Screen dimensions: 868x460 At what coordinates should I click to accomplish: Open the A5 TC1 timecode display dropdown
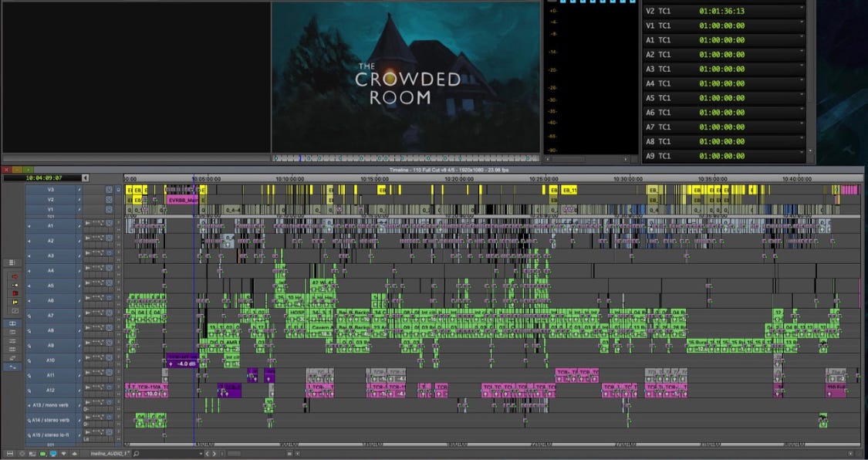pos(802,94)
